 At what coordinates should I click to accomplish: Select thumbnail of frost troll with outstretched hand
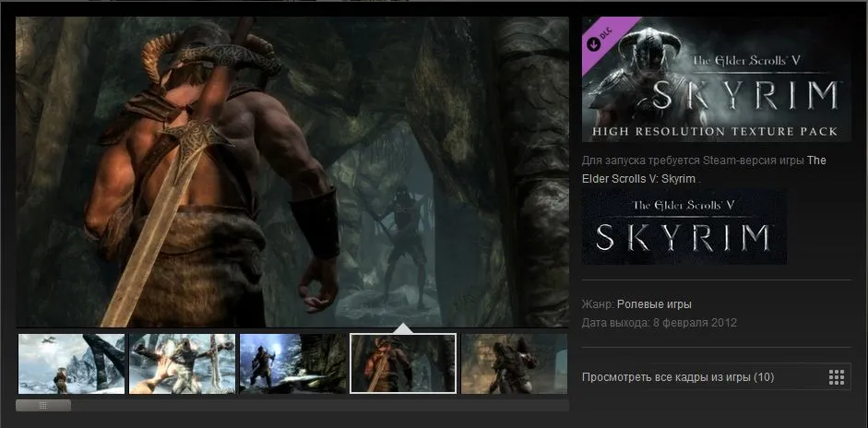click(182, 363)
